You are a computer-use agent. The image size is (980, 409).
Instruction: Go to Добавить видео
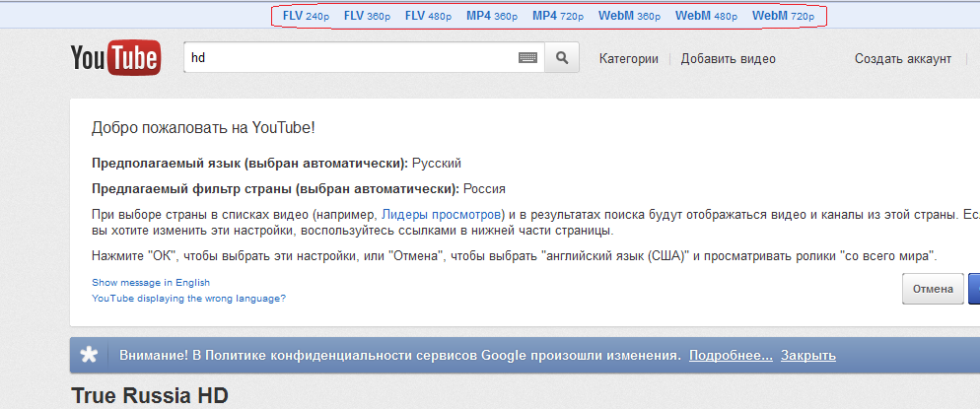click(728, 59)
